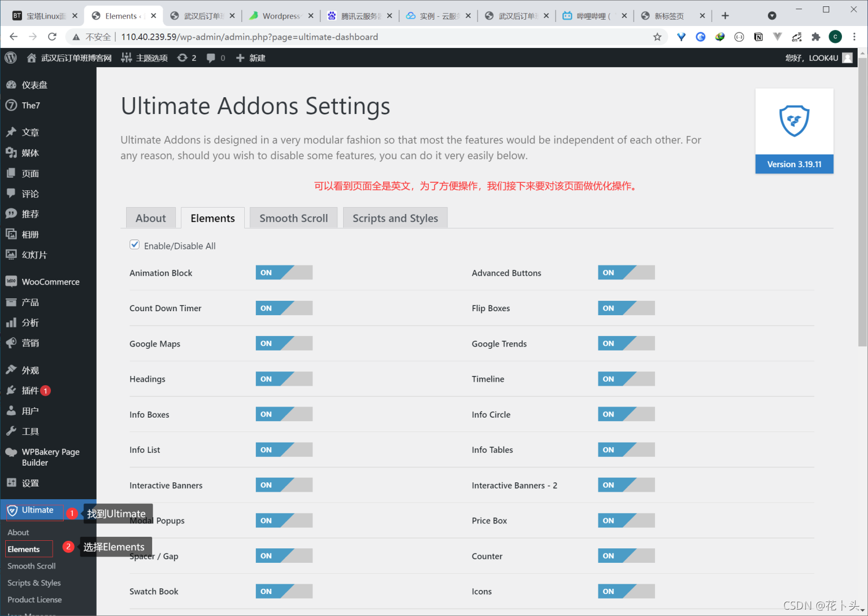Click the browser back arrow
Image resolution: width=868 pixels, height=616 pixels.
coord(13,36)
